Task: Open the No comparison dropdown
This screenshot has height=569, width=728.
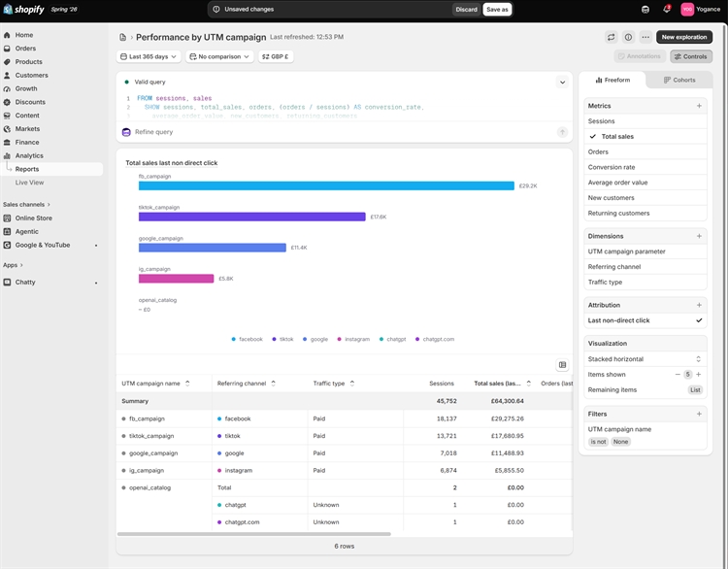Action: tap(219, 56)
